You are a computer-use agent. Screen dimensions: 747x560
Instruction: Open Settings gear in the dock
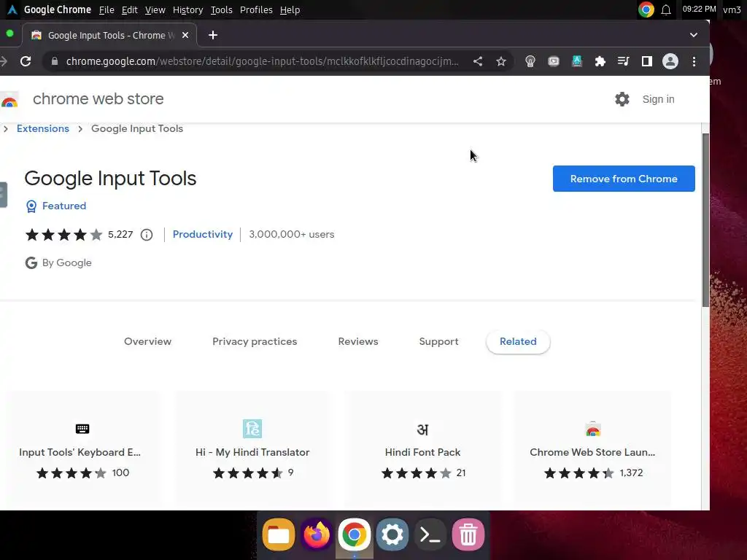tap(392, 534)
